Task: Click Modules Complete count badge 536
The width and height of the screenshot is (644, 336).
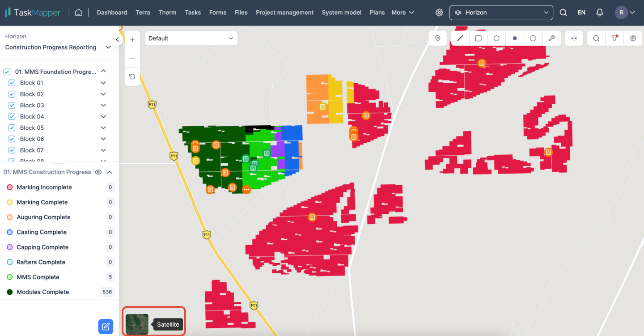Action: click(107, 292)
